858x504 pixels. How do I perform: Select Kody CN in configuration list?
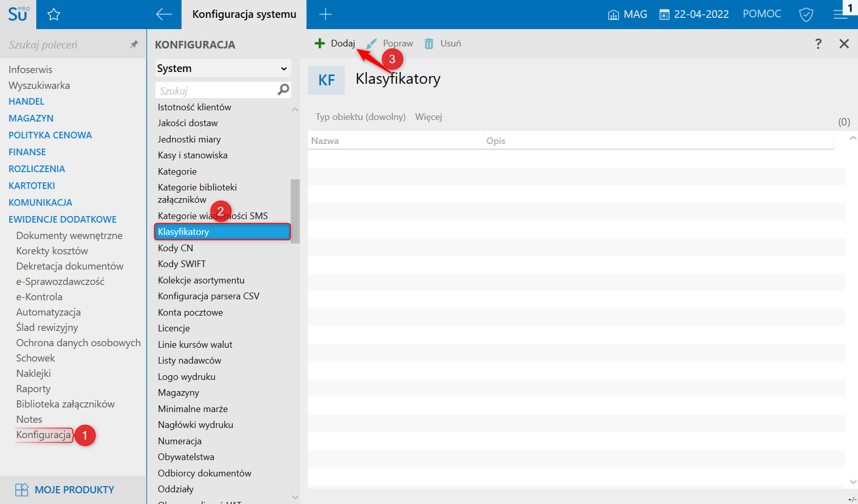[x=175, y=248]
